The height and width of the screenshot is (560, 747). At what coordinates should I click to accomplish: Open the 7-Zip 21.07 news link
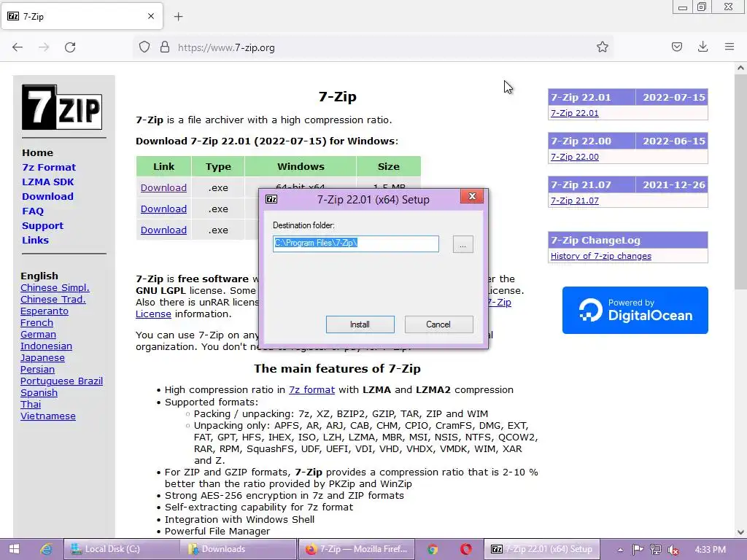click(575, 201)
